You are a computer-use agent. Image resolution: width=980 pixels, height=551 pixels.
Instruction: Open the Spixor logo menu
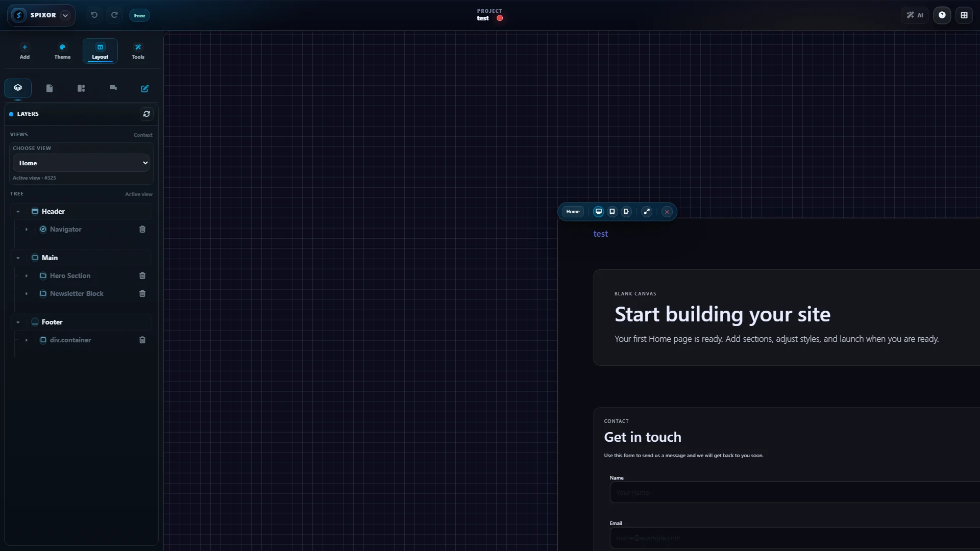[x=41, y=15]
